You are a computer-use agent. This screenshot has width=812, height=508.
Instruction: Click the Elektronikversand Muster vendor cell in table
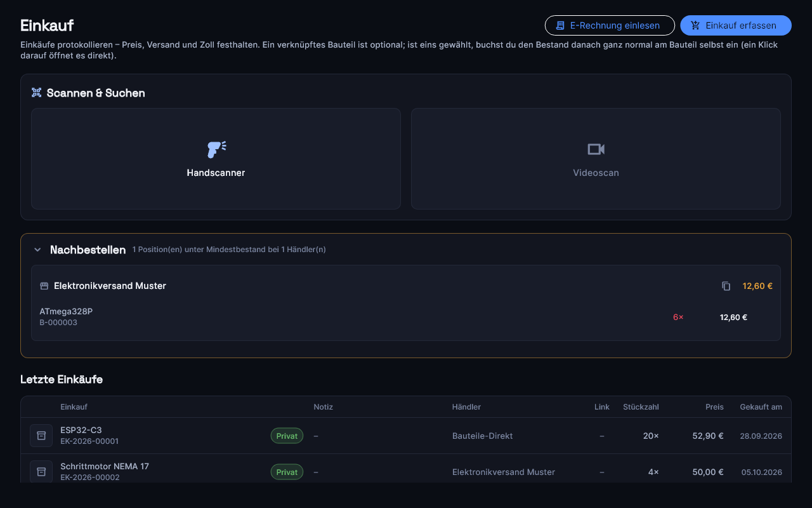(504, 472)
